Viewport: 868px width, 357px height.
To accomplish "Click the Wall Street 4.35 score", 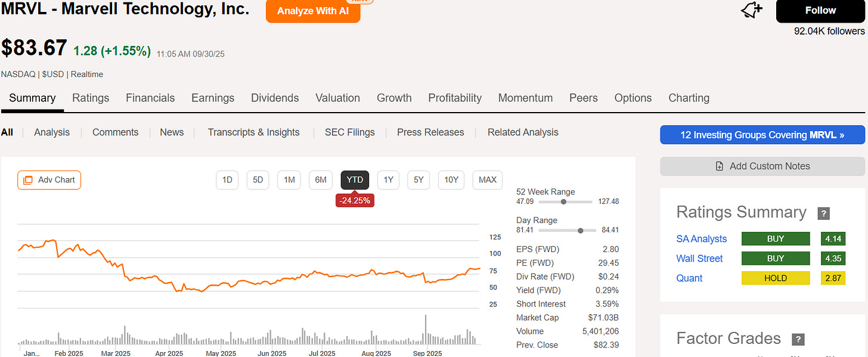I will click(833, 259).
